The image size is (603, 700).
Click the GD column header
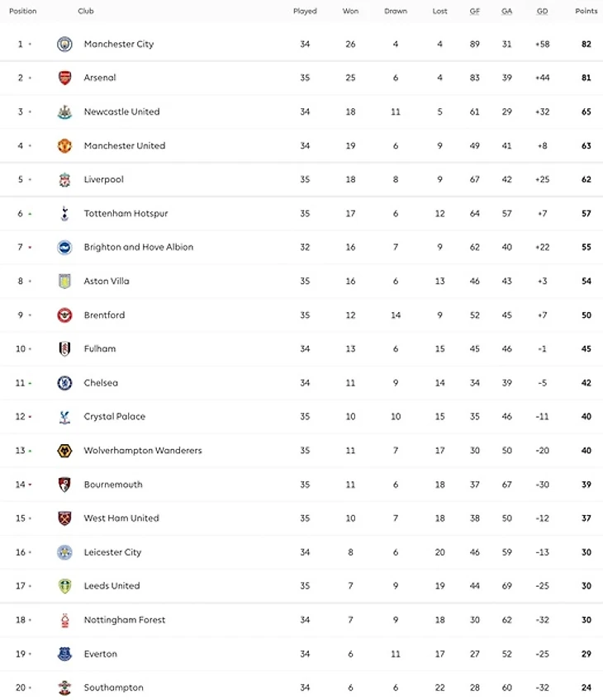542,11
